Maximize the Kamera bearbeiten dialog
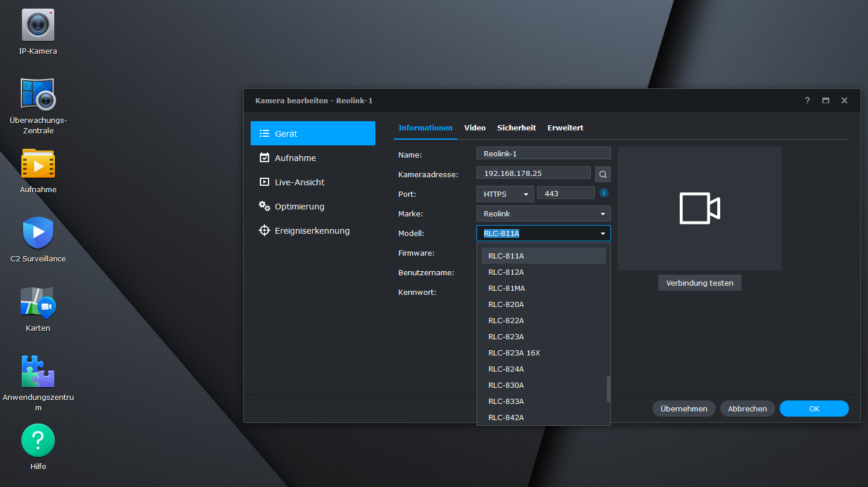 (x=826, y=100)
